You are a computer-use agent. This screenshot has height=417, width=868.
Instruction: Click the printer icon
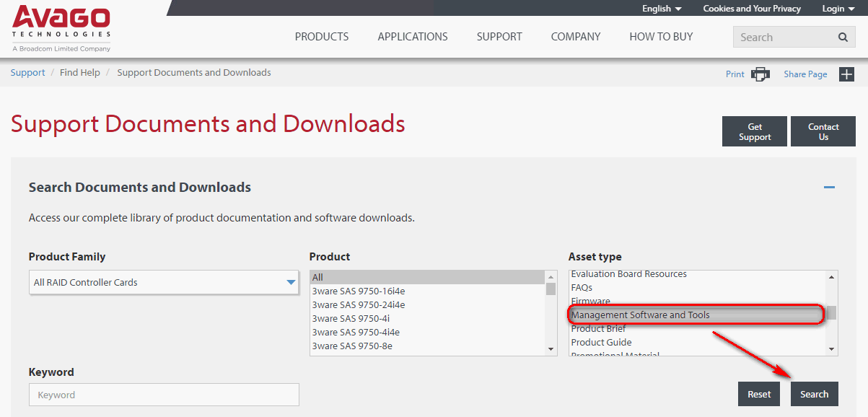click(x=760, y=74)
